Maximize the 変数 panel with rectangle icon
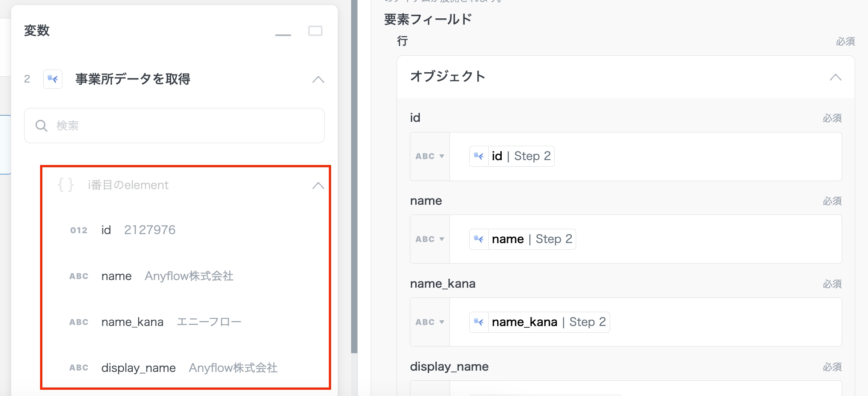 pyautogui.click(x=315, y=31)
